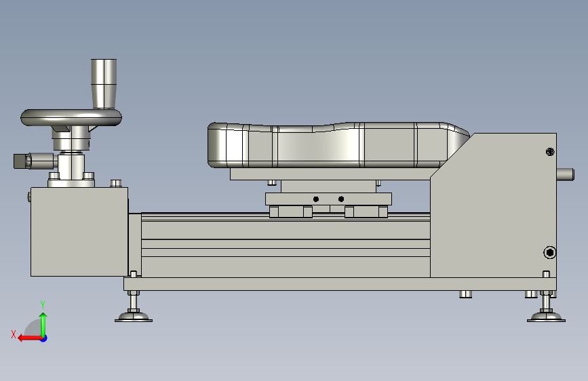The width and height of the screenshot is (588, 381).
Task: Select the flat base plate under the rail
Action: 340,284
